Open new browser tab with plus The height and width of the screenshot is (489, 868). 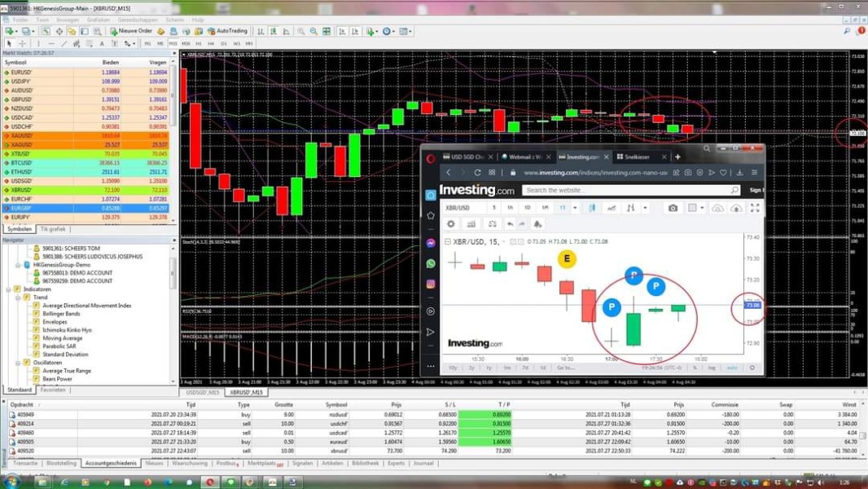tap(677, 157)
